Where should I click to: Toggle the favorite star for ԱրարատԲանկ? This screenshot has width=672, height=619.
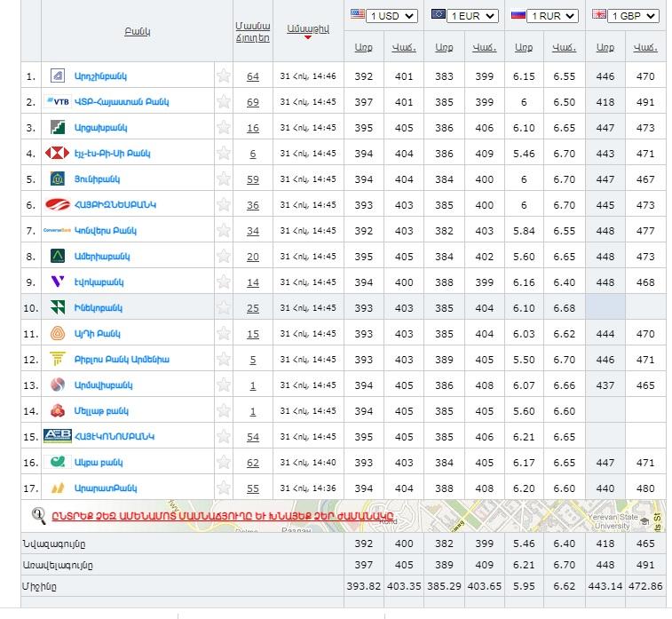pos(224,488)
